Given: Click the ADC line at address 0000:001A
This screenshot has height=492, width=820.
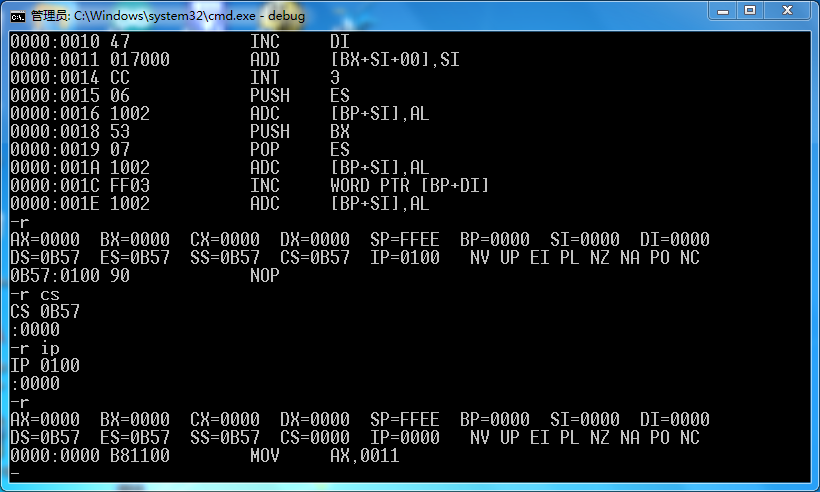Looking at the screenshot, I should [220, 167].
